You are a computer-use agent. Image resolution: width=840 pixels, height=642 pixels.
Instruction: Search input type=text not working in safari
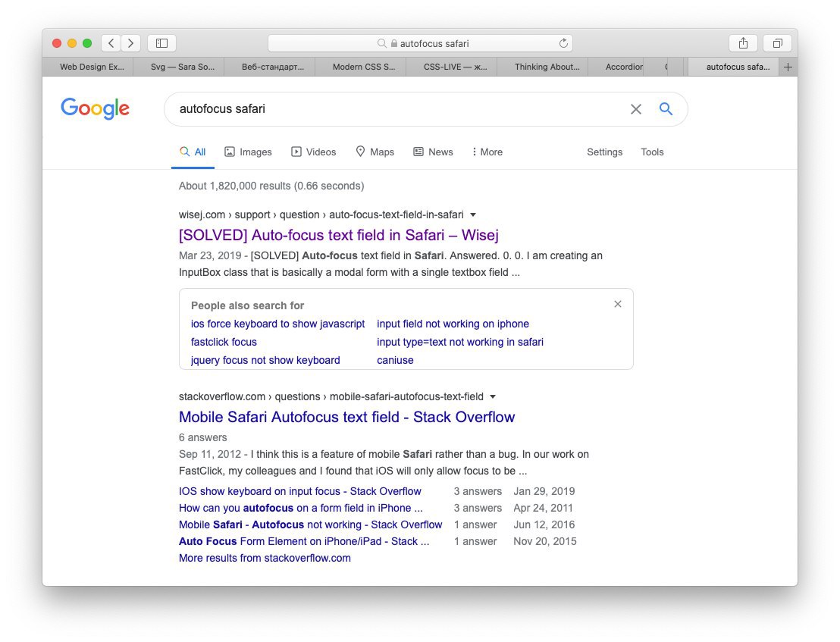(459, 342)
